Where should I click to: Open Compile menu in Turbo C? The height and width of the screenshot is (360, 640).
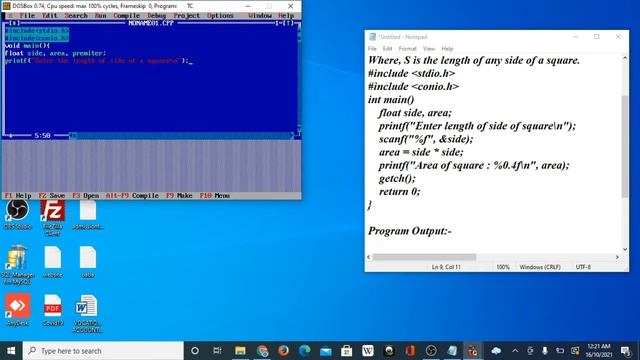(x=127, y=16)
